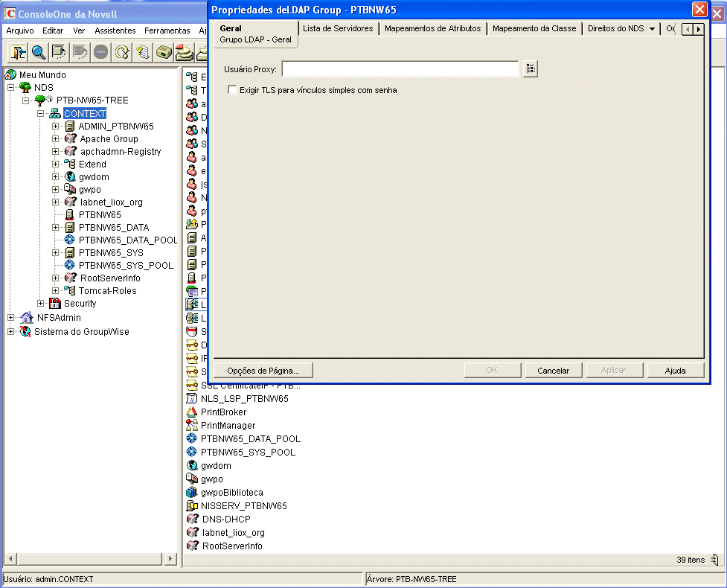The height and width of the screenshot is (588, 727).
Task: Select the gwdom globe icon in the left tree
Action: (x=70, y=176)
